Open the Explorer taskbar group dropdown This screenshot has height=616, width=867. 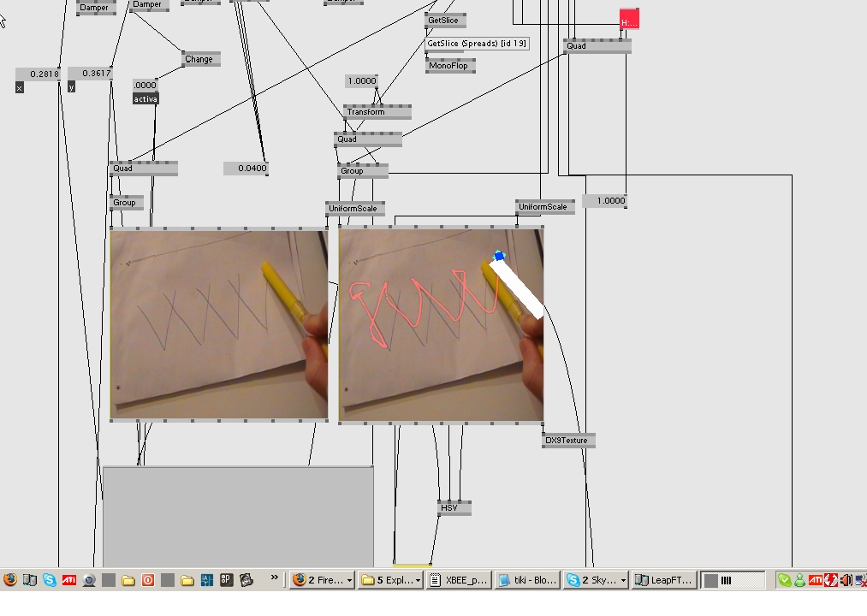[419, 580]
